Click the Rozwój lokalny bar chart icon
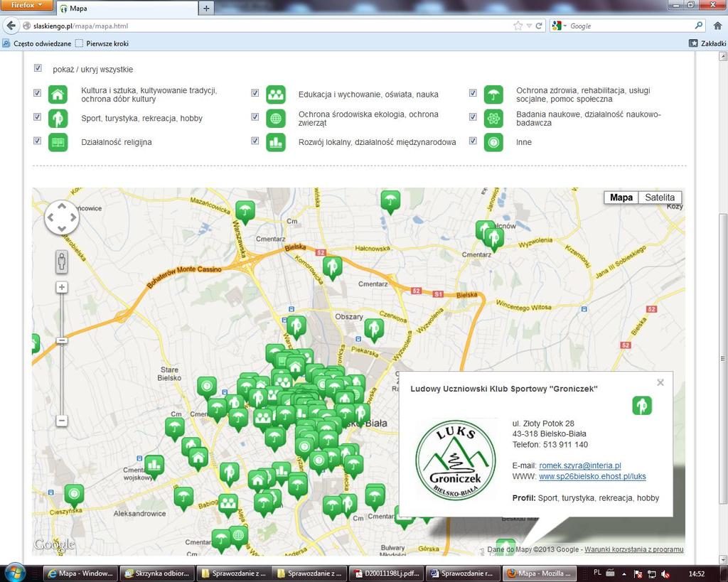Viewport: 728px width, 582px height. click(276, 143)
